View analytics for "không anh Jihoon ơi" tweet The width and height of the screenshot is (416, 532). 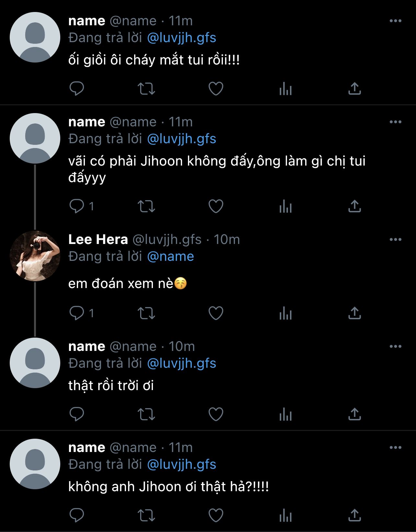point(285,515)
